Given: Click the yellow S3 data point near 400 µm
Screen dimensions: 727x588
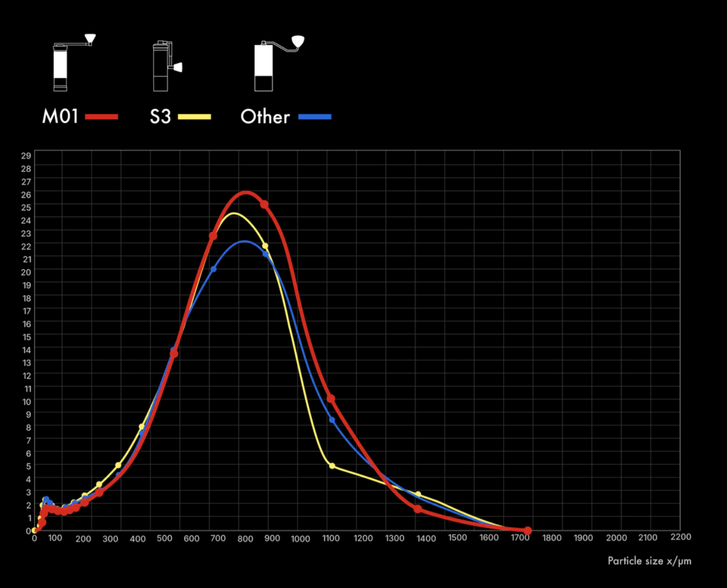Looking at the screenshot, I should [142, 427].
